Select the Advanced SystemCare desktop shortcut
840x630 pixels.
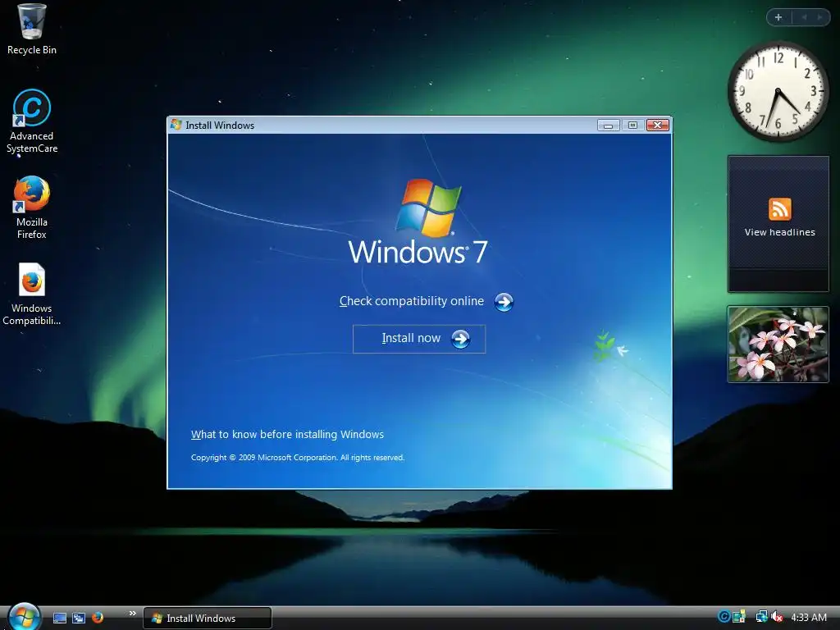(32, 121)
